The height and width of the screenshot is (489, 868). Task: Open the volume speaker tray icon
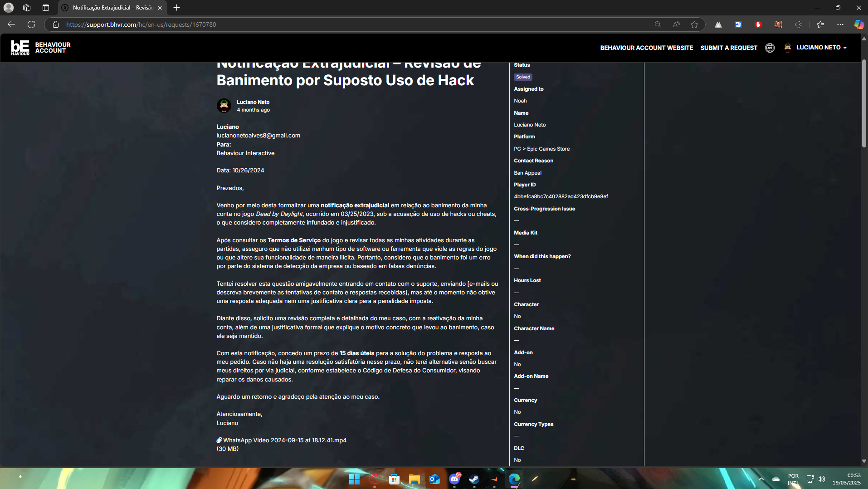(x=821, y=479)
